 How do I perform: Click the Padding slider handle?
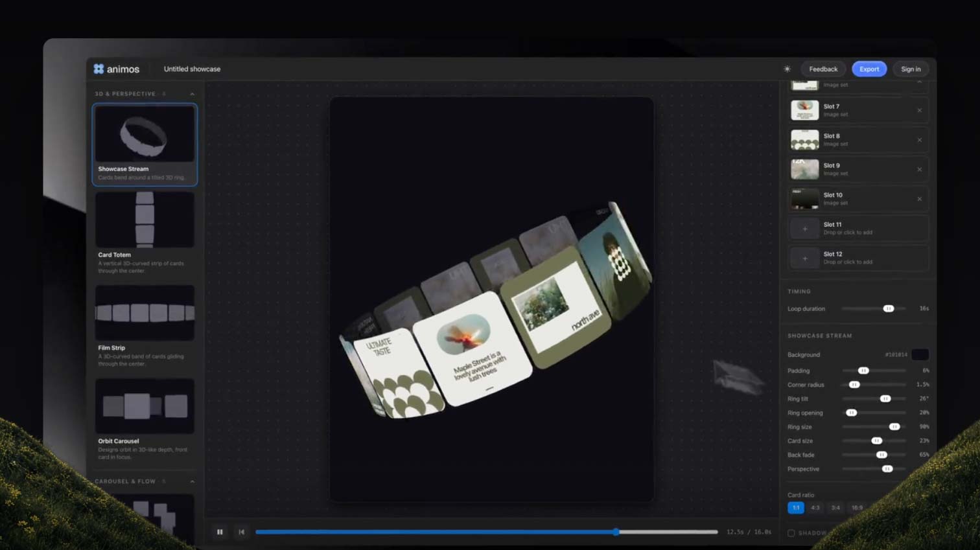(x=863, y=371)
